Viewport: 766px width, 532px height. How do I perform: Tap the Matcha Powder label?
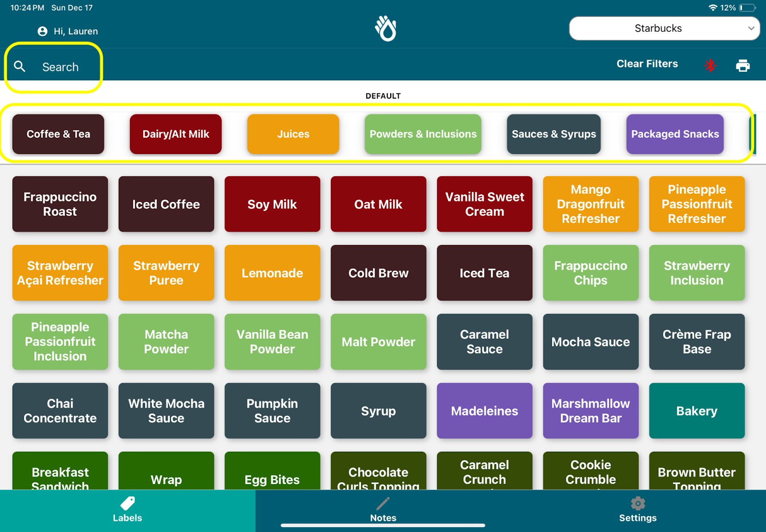click(x=166, y=342)
